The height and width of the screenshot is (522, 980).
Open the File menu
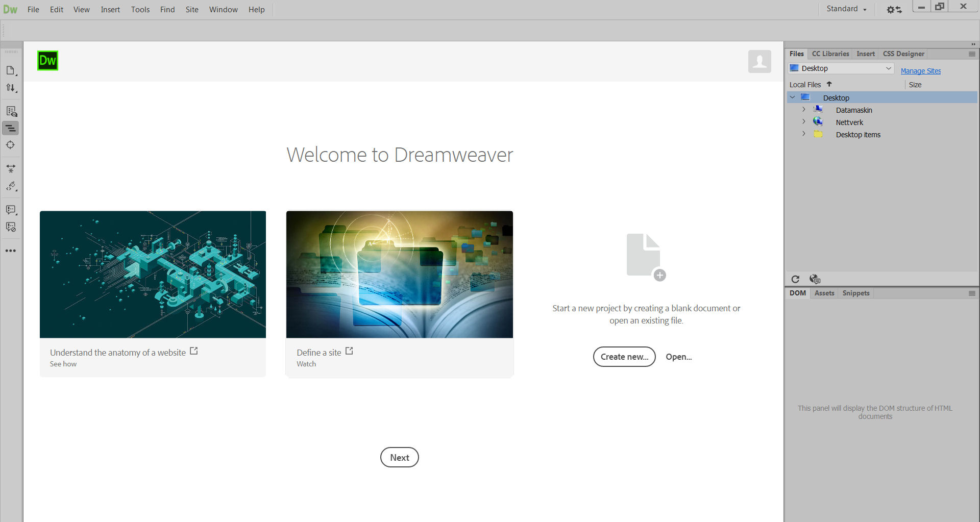(33, 9)
